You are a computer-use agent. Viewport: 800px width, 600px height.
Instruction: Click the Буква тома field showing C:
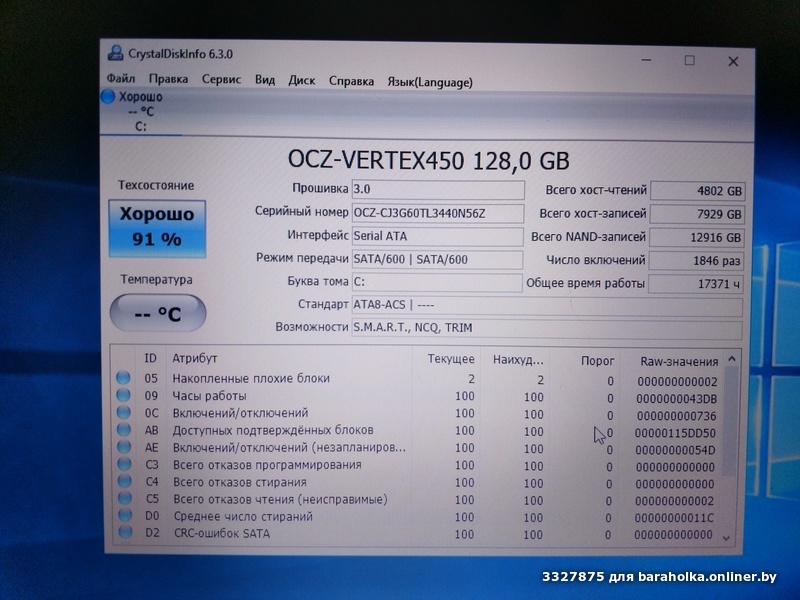437,282
